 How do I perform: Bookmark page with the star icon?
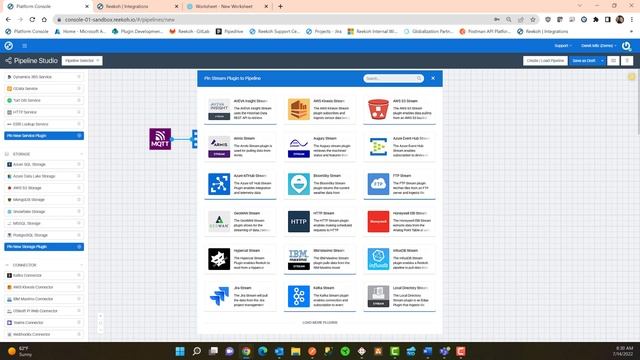533,20
